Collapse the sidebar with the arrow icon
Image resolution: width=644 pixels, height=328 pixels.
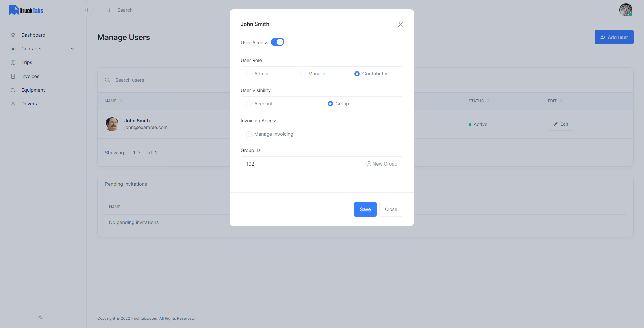pos(86,10)
